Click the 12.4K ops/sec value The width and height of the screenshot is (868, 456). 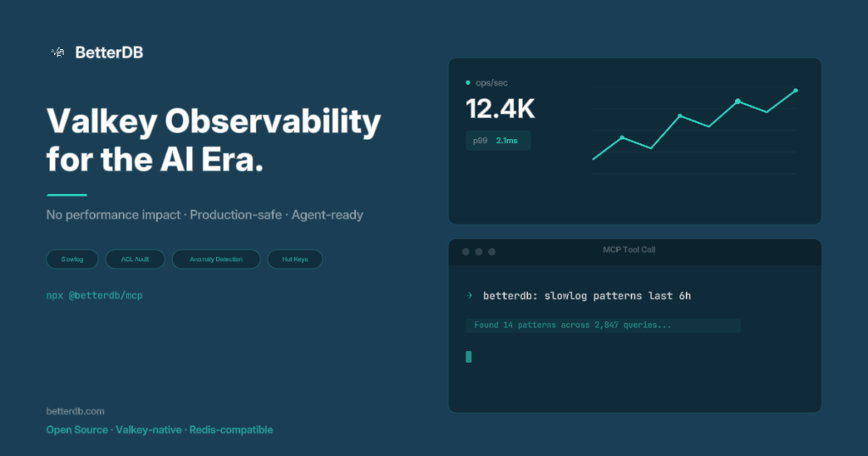(500, 108)
